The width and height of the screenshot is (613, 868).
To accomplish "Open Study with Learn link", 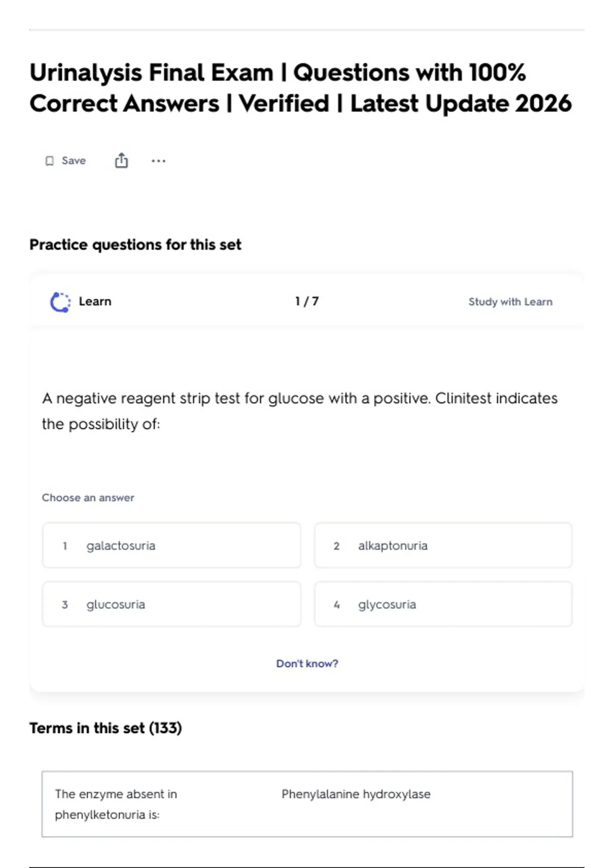I will point(510,302).
